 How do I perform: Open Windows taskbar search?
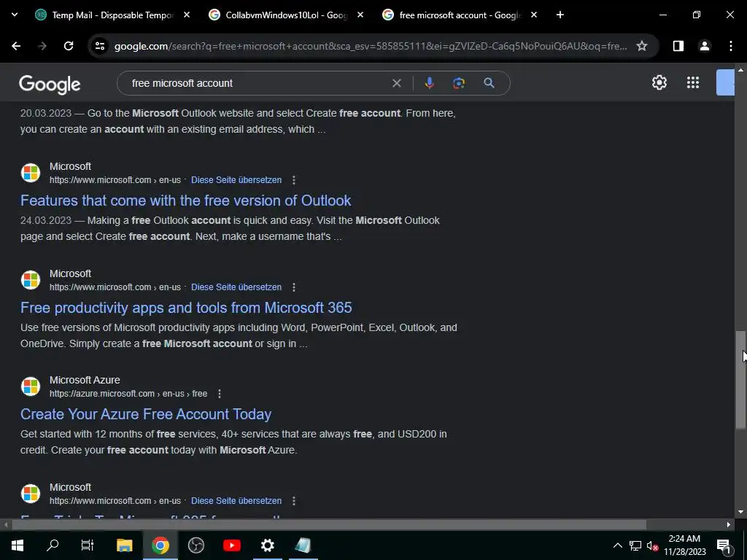(x=53, y=545)
